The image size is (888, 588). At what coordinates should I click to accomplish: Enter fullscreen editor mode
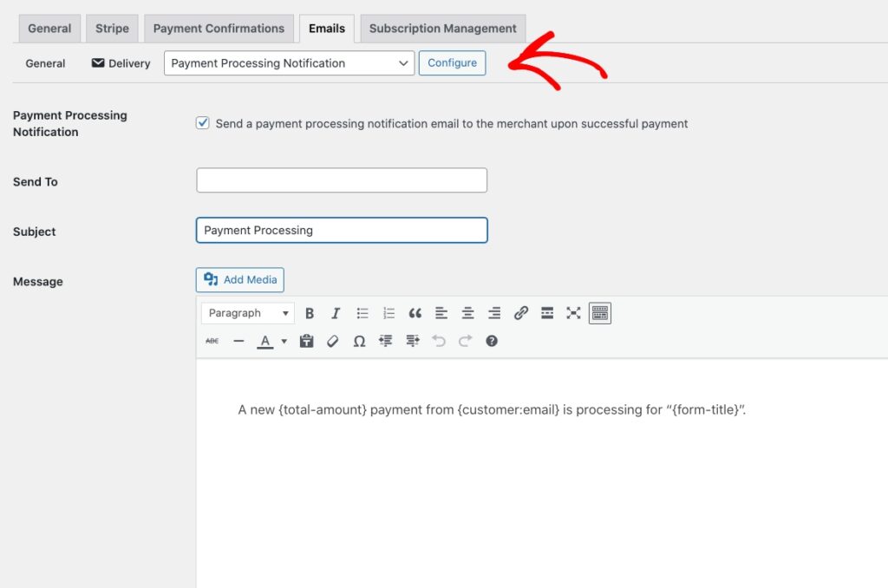pyautogui.click(x=573, y=313)
